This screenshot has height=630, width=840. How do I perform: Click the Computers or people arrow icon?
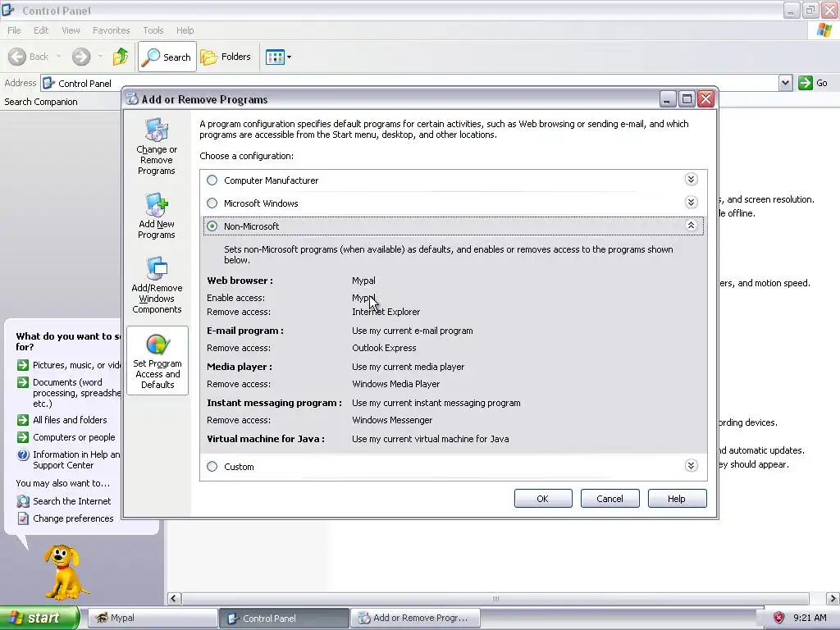pyautogui.click(x=22, y=437)
